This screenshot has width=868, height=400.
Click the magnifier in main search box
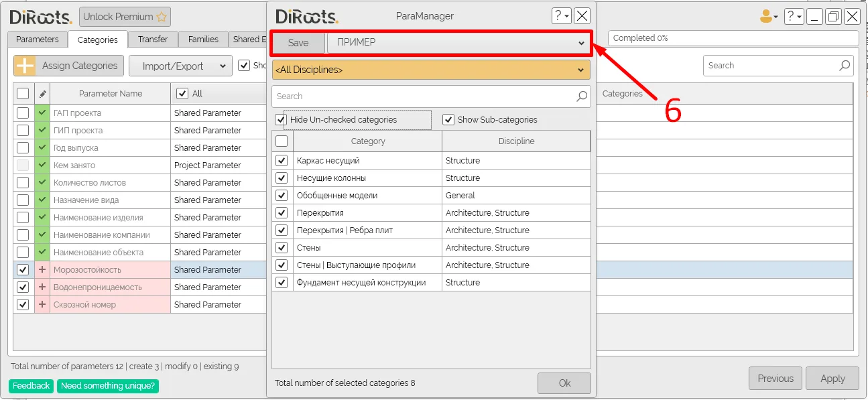click(845, 66)
